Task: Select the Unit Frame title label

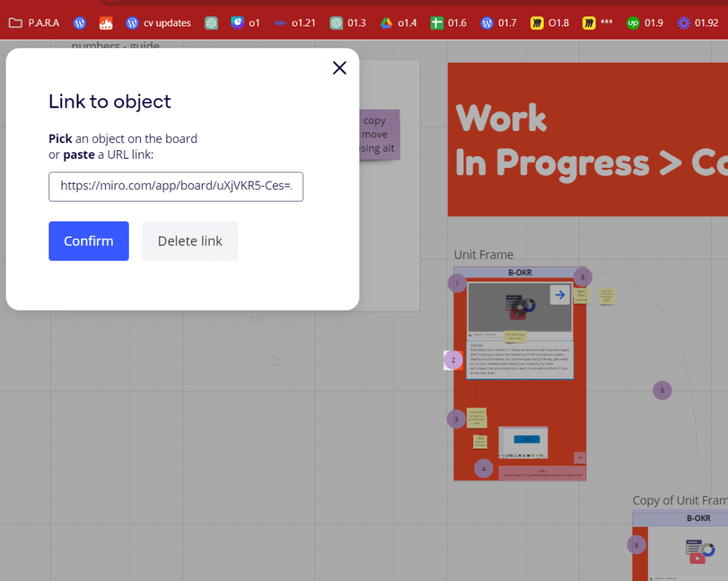Action: [x=483, y=254]
